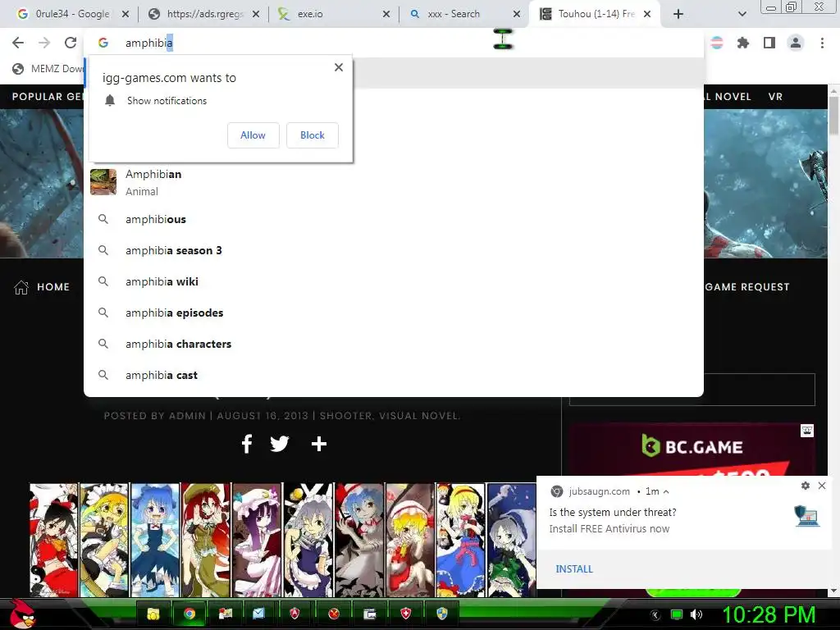This screenshot has width=840, height=630.
Task: Share the post on Twitter
Action: click(x=279, y=444)
